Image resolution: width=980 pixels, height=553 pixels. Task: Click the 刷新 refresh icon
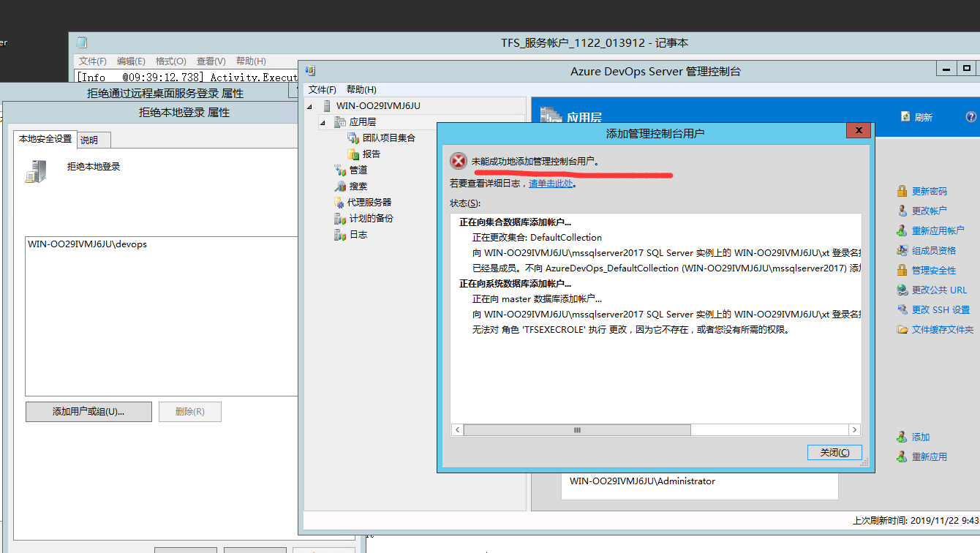click(x=905, y=117)
